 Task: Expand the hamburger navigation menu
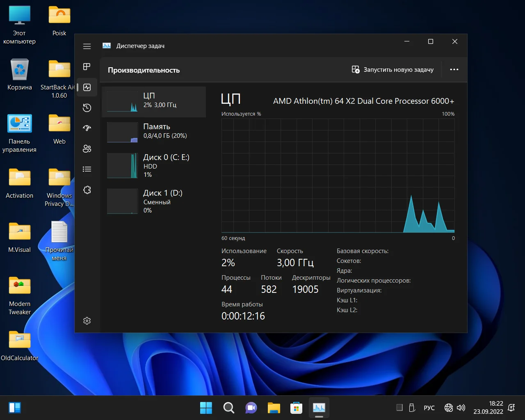pos(87,46)
